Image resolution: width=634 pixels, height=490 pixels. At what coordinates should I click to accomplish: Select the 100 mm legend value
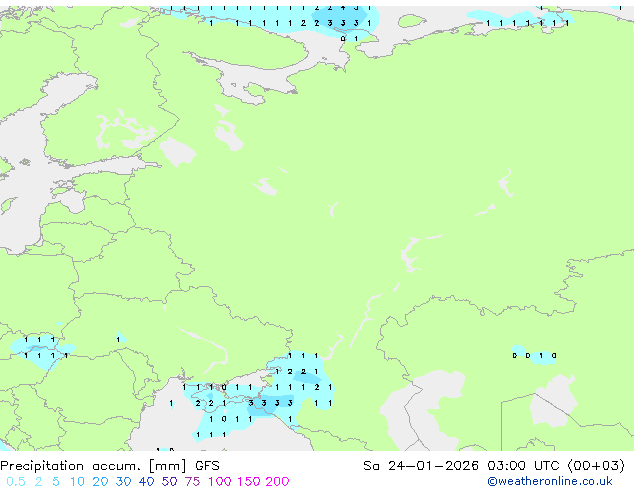[220, 482]
